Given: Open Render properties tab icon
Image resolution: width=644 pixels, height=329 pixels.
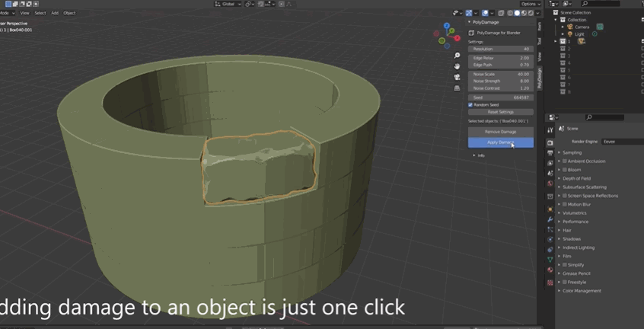Looking at the screenshot, I should [x=550, y=143].
